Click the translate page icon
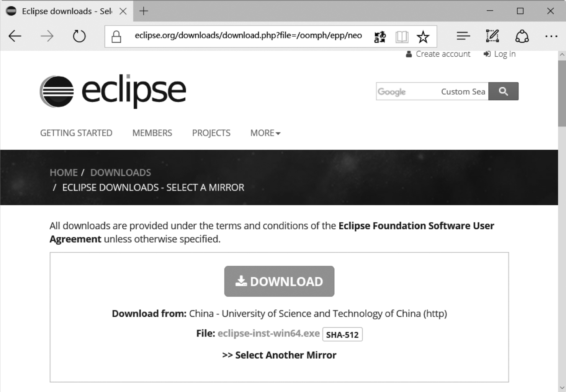Screen dimensions: 566x392 [380, 37]
